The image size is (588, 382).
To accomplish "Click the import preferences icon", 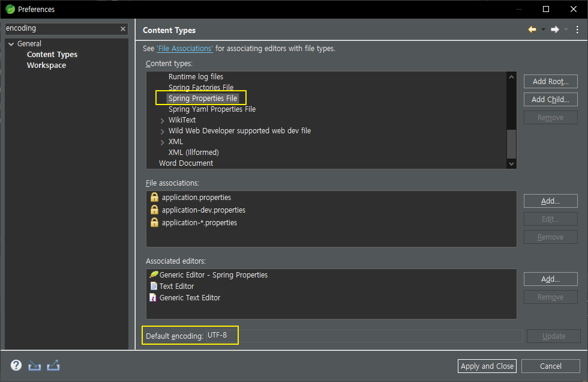I will tap(35, 365).
